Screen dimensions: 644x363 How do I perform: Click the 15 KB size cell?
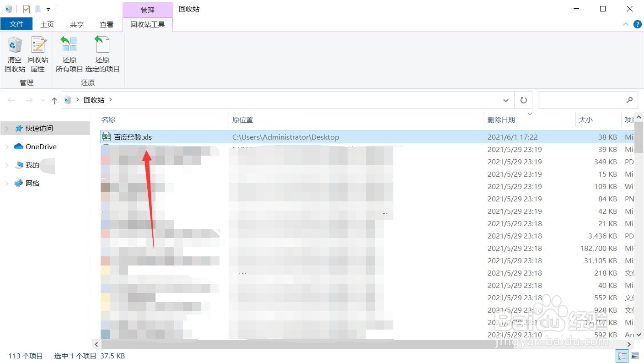607,174
